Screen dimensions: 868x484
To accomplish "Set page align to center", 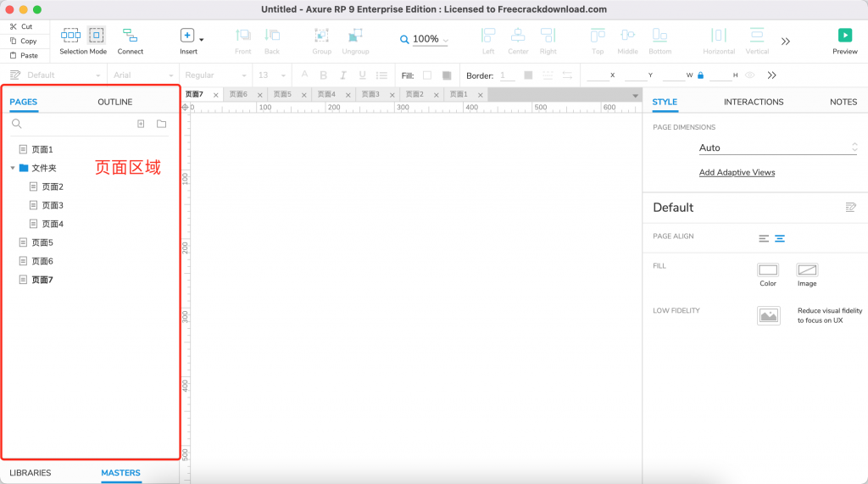I will pyautogui.click(x=780, y=238).
